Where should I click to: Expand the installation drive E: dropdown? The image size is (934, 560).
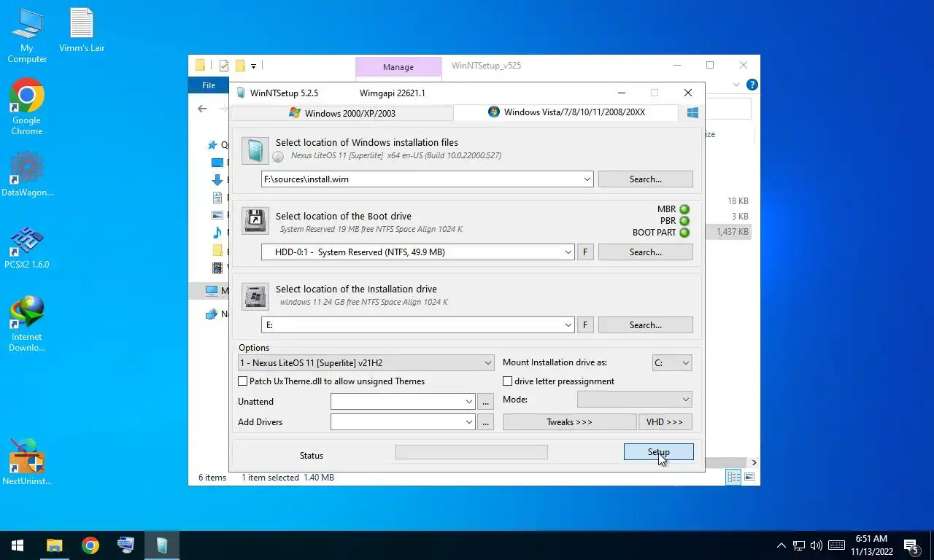pos(568,325)
